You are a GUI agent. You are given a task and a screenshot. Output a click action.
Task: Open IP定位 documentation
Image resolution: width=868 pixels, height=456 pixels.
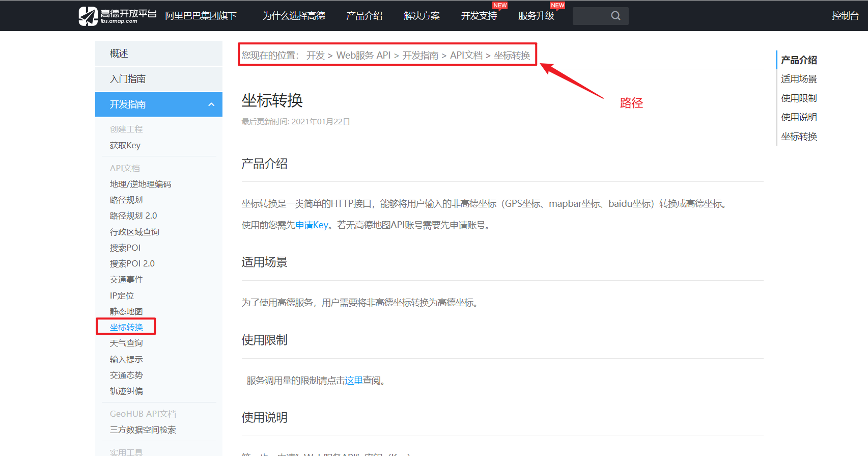122,296
